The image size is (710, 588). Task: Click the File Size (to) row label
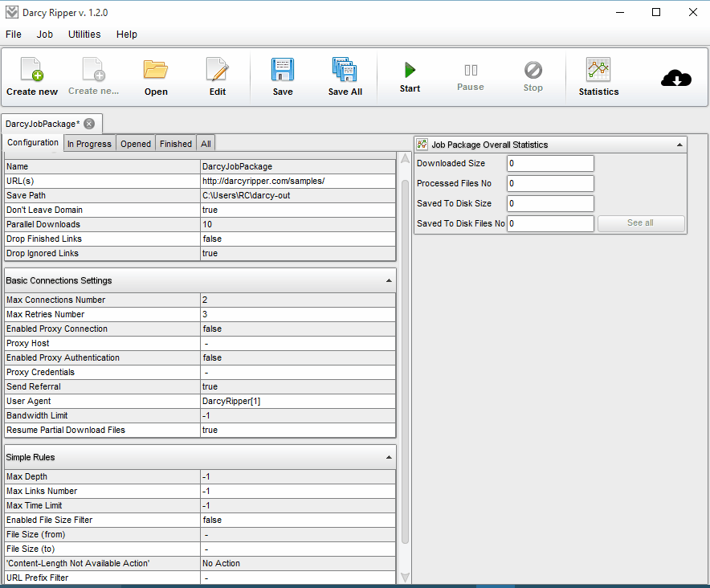[x=31, y=549]
